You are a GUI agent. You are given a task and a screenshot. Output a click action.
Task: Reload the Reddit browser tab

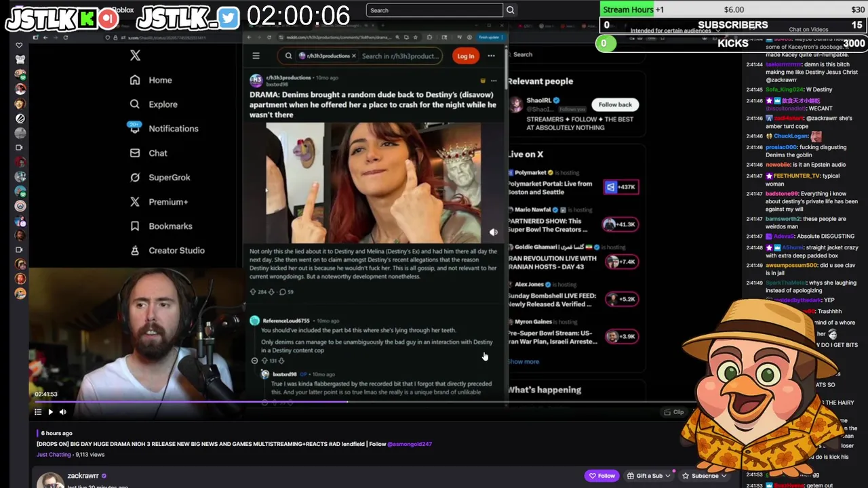click(269, 37)
